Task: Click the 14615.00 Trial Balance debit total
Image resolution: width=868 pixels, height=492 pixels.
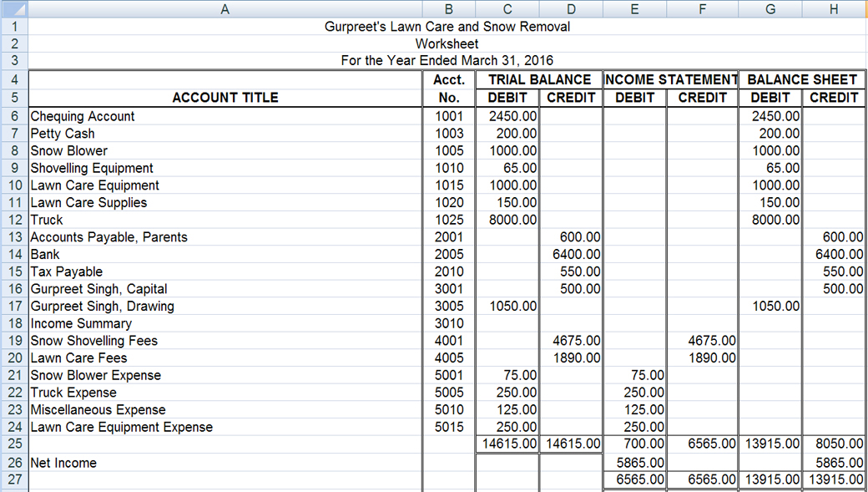Action: (507, 444)
